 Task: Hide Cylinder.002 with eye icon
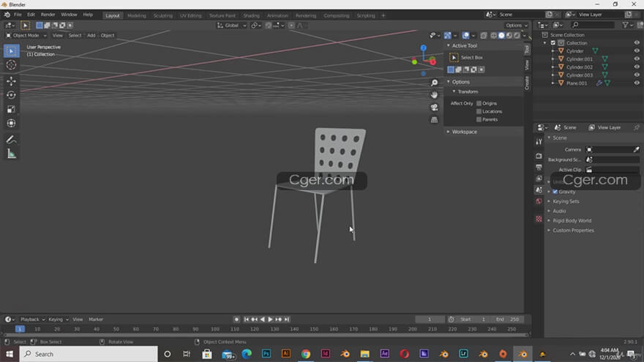637,67
